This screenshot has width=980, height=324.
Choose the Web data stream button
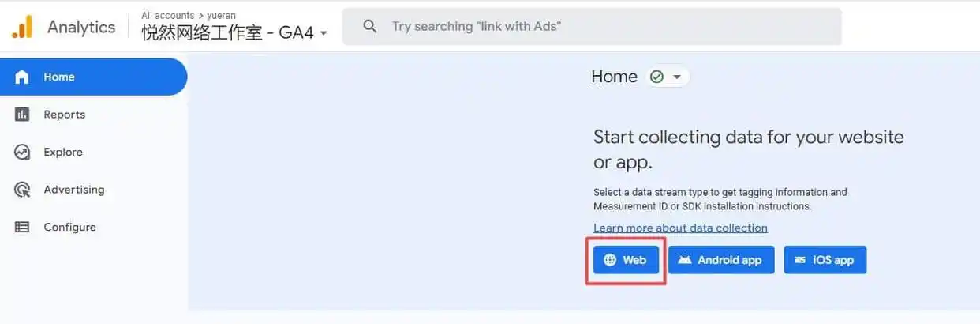(626, 260)
